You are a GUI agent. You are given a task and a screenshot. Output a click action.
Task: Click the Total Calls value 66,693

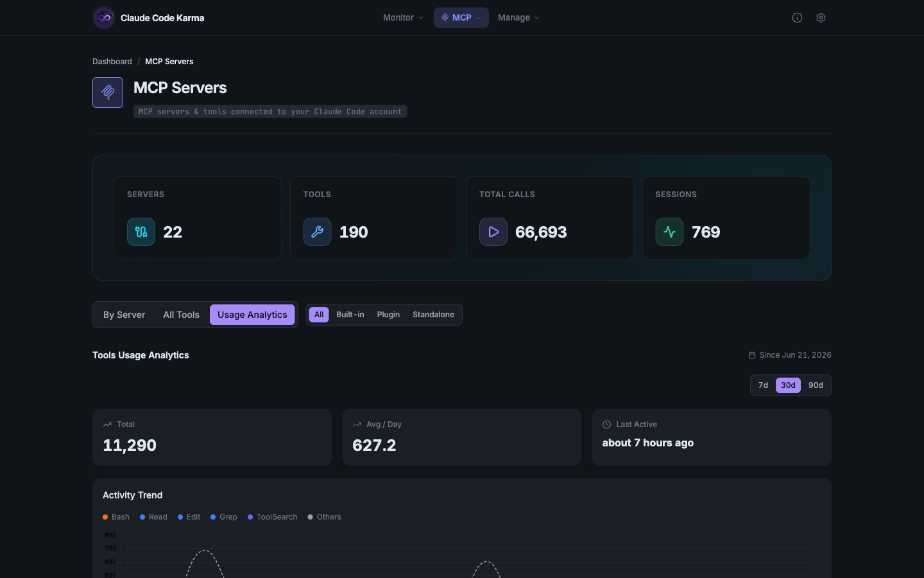541,232
